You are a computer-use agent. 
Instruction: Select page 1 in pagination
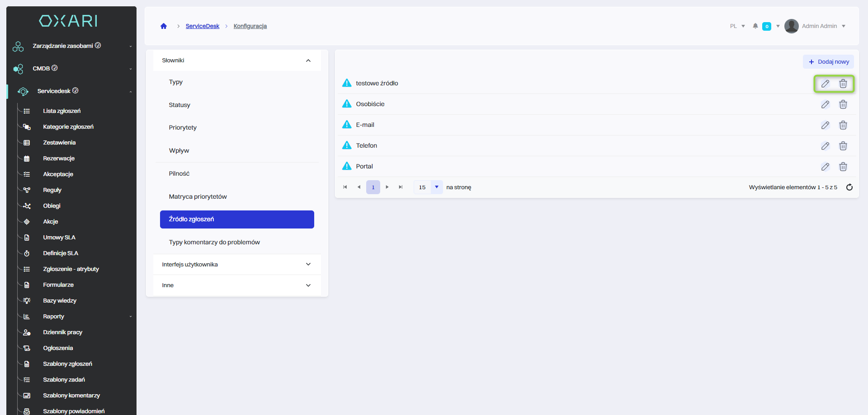click(x=373, y=187)
